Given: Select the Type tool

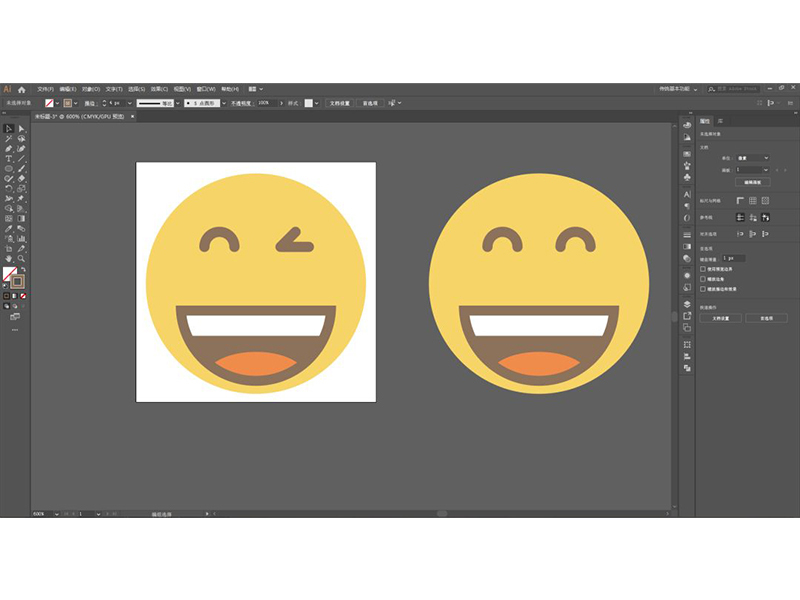Looking at the screenshot, I should [8, 158].
